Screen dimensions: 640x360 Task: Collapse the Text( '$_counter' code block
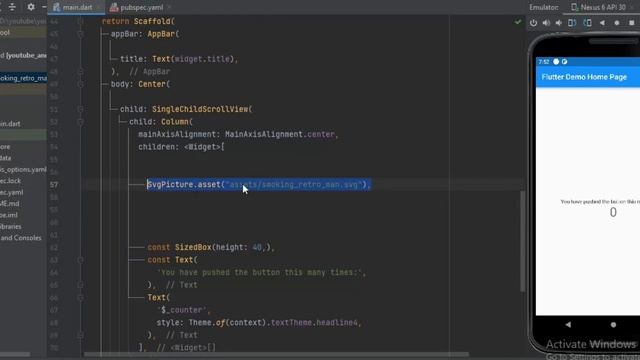[x=80, y=298]
